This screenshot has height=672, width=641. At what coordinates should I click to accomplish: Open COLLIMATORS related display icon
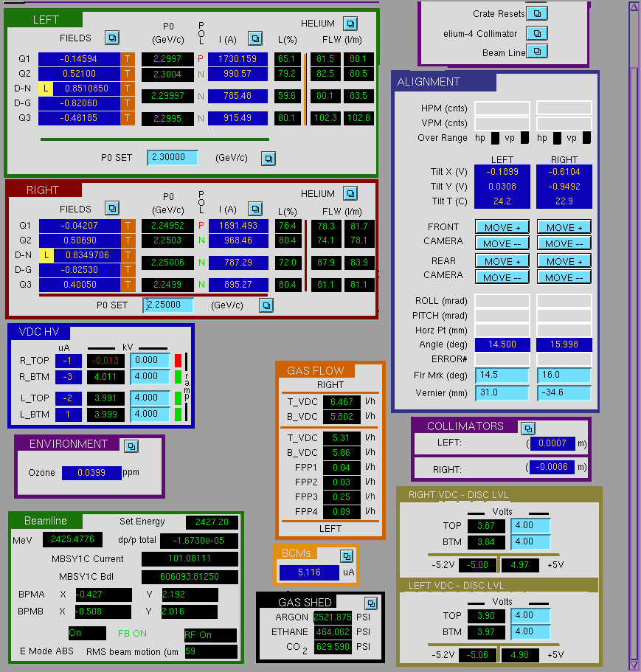[528, 429]
